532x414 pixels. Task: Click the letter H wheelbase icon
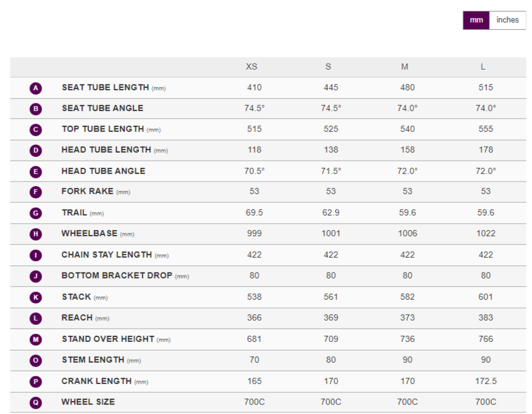[36, 234]
